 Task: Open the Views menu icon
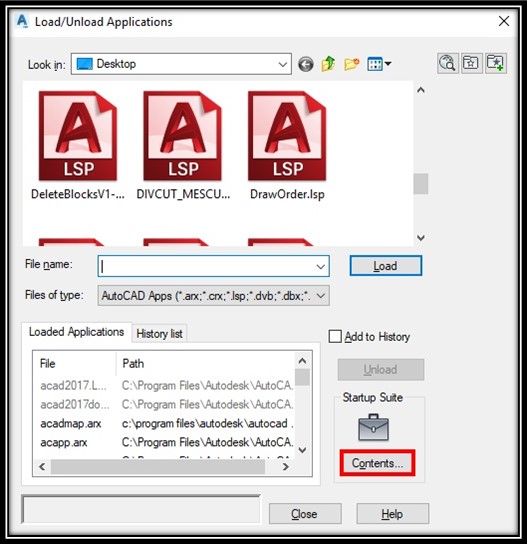tap(375, 64)
